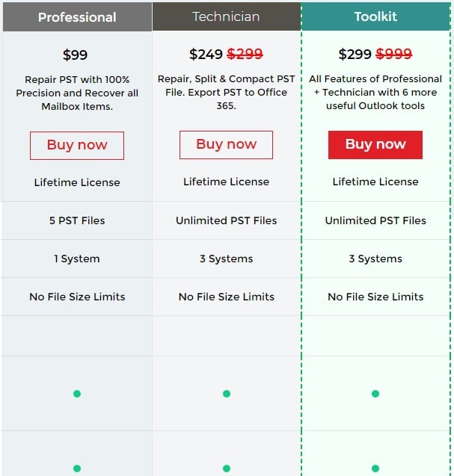Click the first green dot in Technician column
This screenshot has height=476, width=454.
[x=227, y=394]
